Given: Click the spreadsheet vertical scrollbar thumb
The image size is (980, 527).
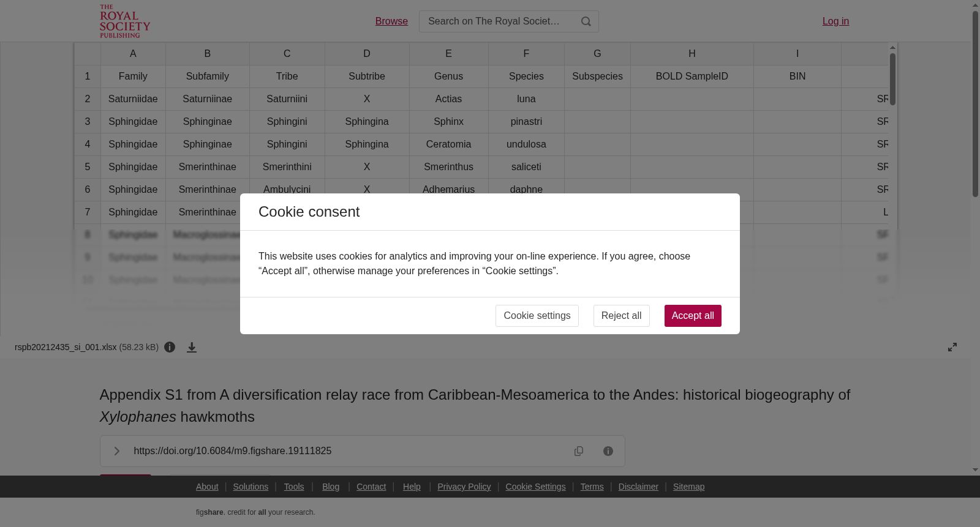Looking at the screenshot, I should (893, 79).
